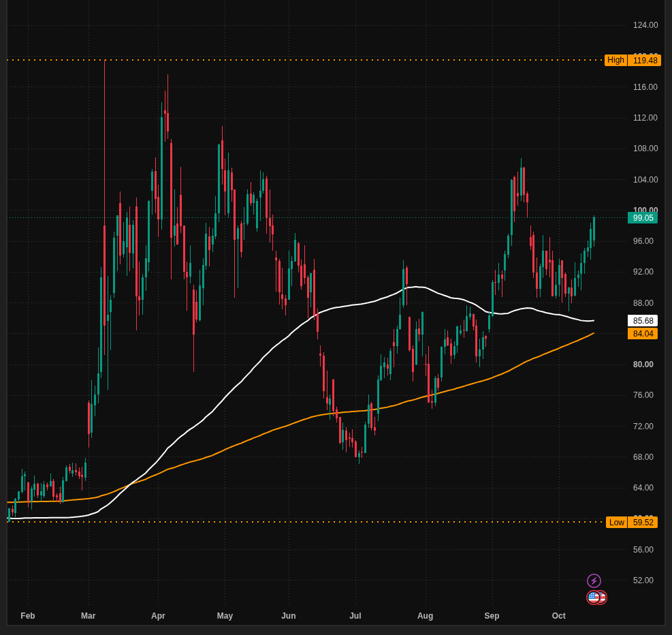Screen dimensions: 672x635
Task: Click the 96.00 price axis label
Action: [x=643, y=241]
